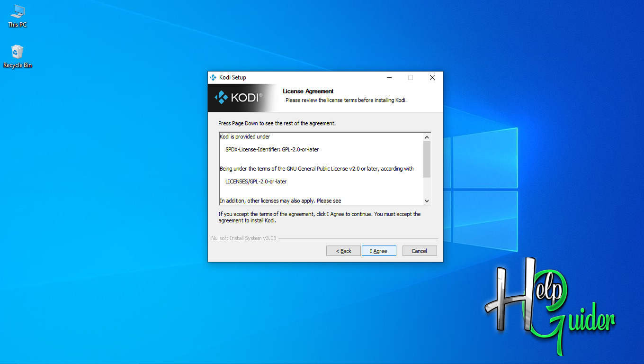Click the license scrollbar down arrow
This screenshot has width=644, height=364.
427,201
